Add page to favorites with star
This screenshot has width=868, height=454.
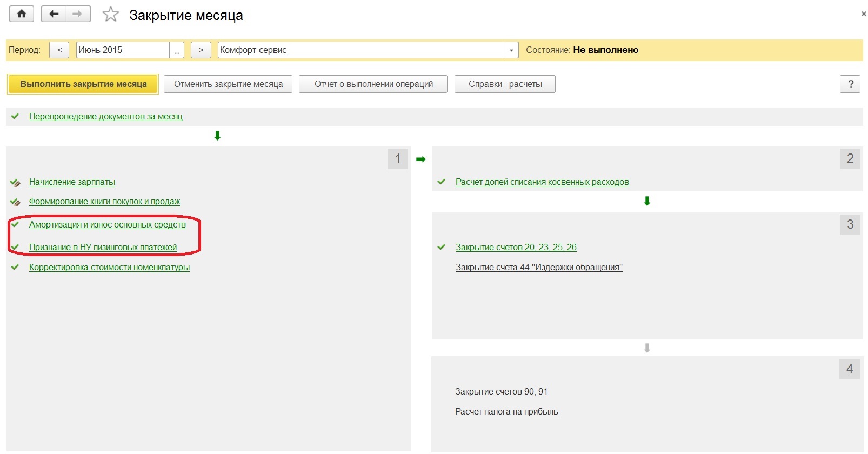point(111,14)
